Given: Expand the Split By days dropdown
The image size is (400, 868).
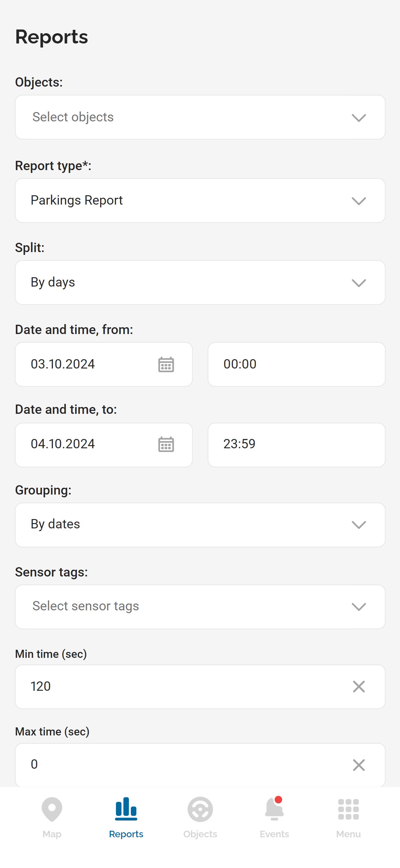Looking at the screenshot, I should tap(200, 283).
